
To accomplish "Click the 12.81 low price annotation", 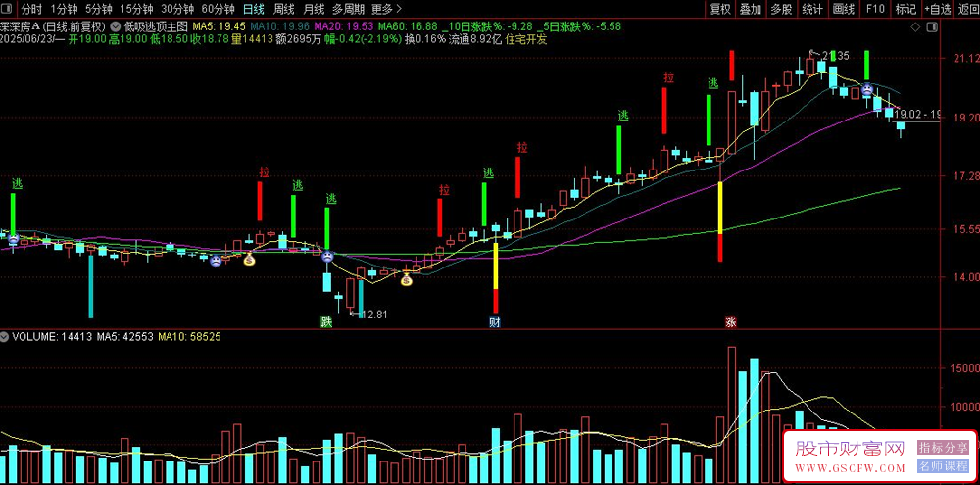I will [374, 315].
